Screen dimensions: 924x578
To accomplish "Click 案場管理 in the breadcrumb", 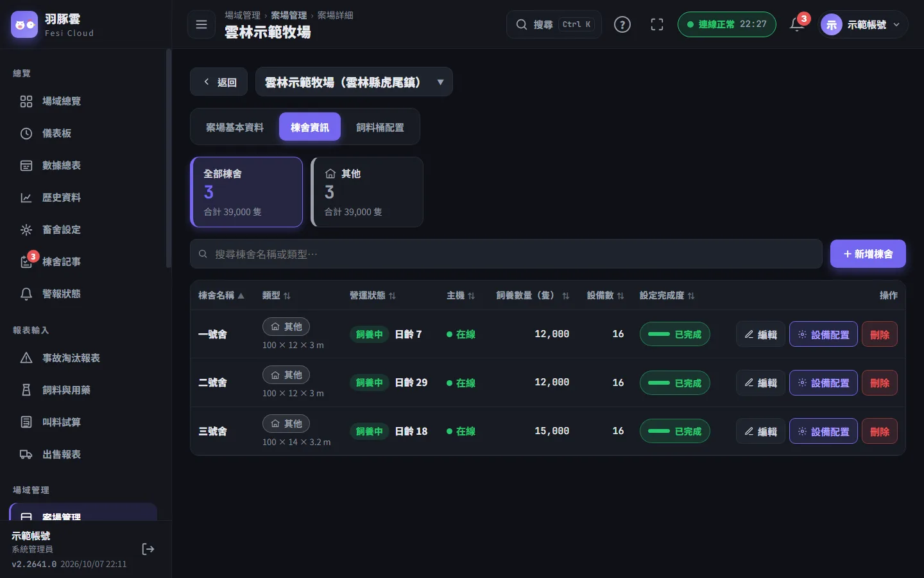I will click(289, 15).
